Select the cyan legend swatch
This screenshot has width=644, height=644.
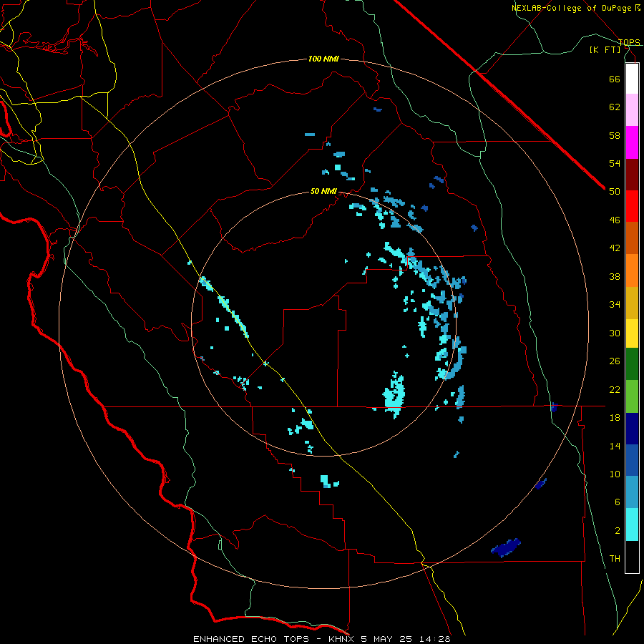coord(632,525)
